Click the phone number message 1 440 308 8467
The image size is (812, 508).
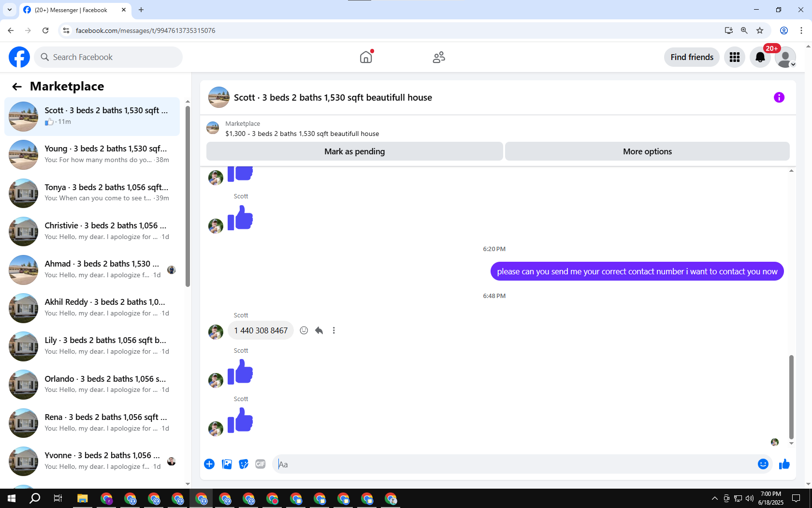(x=261, y=330)
